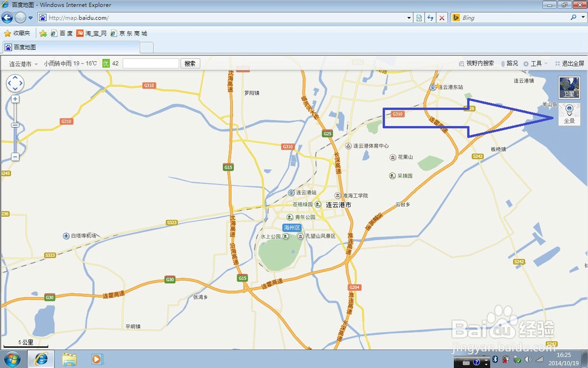Click the 采摘园 marker
Screen dimensions: 588x368
(x=392, y=175)
